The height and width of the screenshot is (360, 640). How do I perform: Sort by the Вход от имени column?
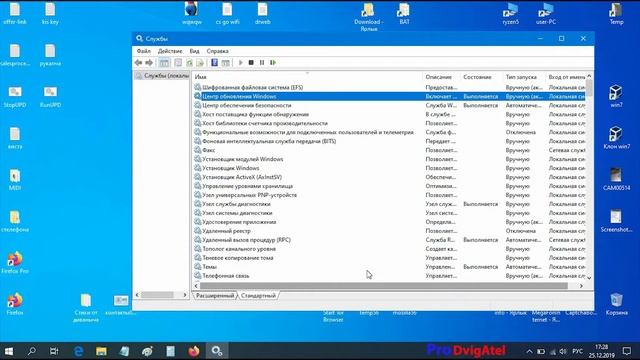coord(566,77)
